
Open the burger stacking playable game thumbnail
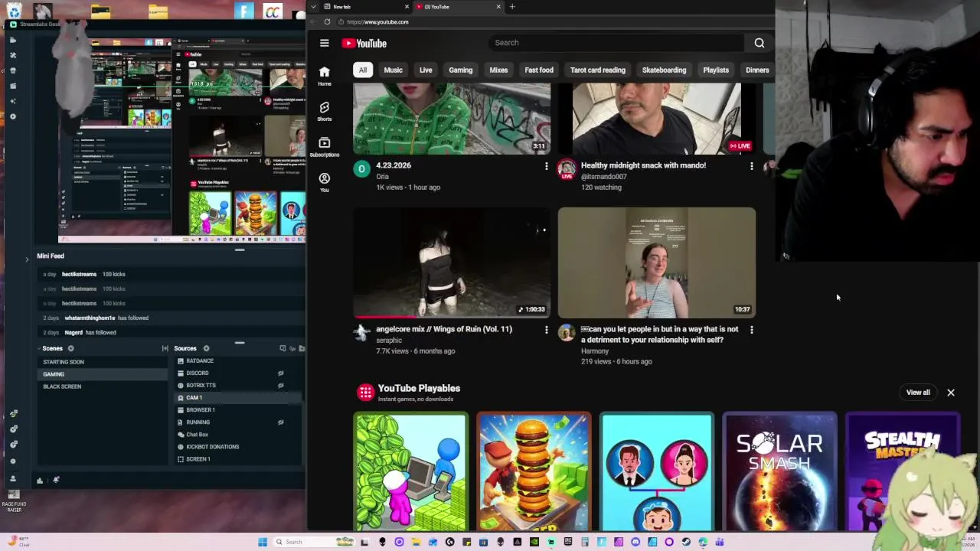(x=534, y=471)
